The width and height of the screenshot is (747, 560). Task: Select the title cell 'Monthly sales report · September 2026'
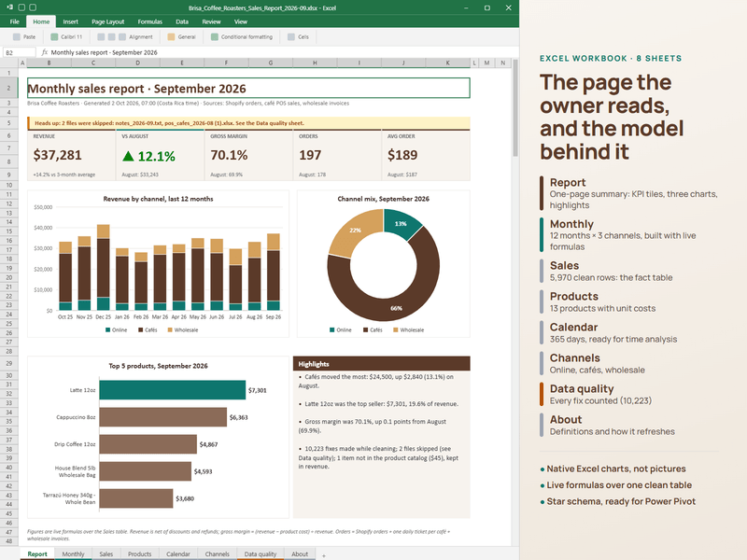tap(248, 88)
